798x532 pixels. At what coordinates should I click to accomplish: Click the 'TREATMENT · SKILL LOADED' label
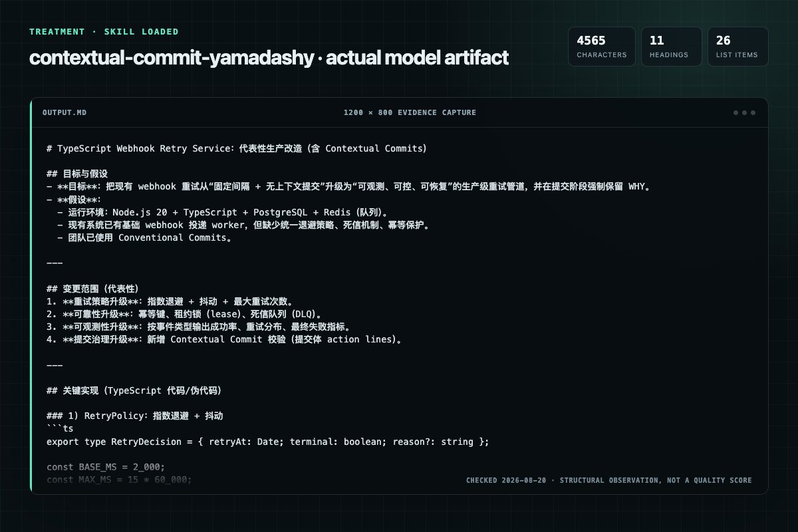[104, 31]
